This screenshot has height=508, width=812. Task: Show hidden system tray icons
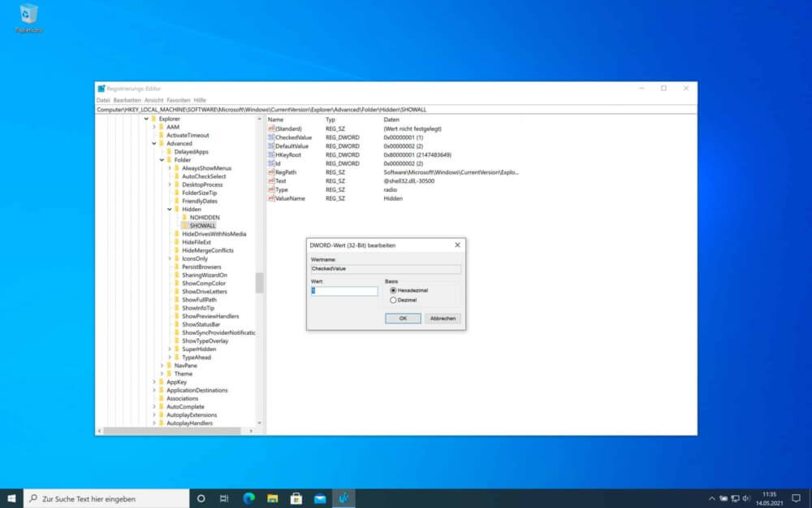pos(711,499)
